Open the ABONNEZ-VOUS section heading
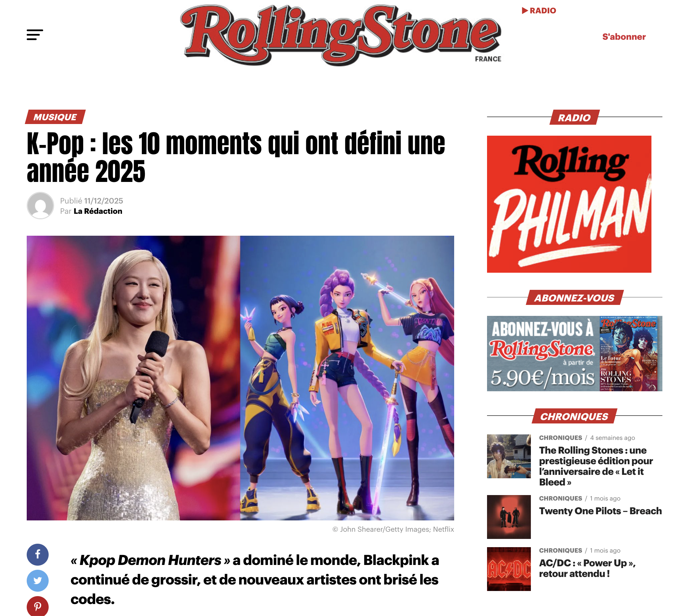The width and height of the screenshot is (685, 616). 574,298
